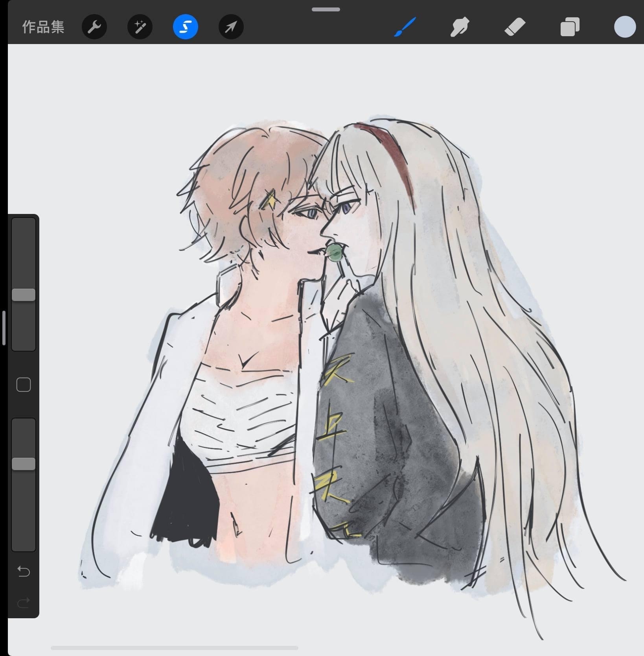The width and height of the screenshot is (644, 656).
Task: Open the Actions wrench menu
Action: coord(94,27)
